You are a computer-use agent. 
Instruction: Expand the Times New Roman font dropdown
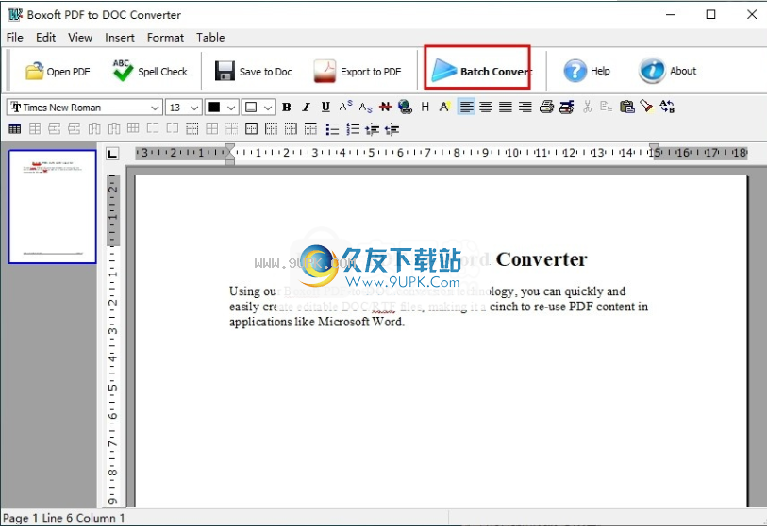(x=155, y=108)
